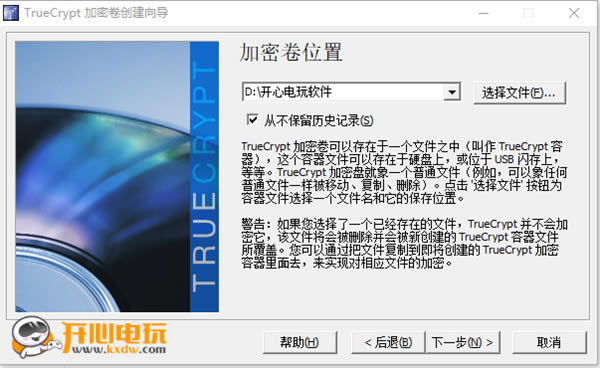Close the TrueCrypt wizard window

[x=574, y=13]
